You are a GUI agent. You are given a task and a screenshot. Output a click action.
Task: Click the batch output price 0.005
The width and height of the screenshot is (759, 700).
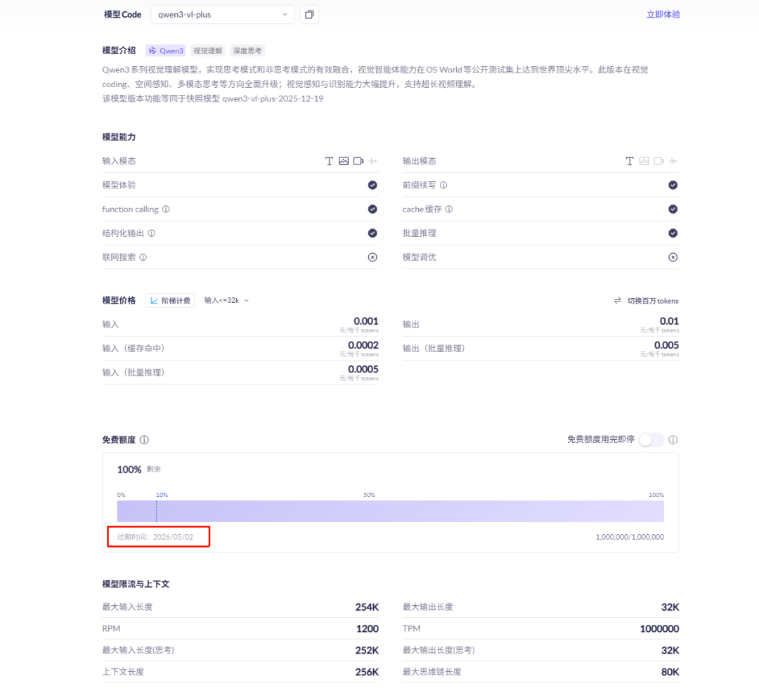click(666, 345)
